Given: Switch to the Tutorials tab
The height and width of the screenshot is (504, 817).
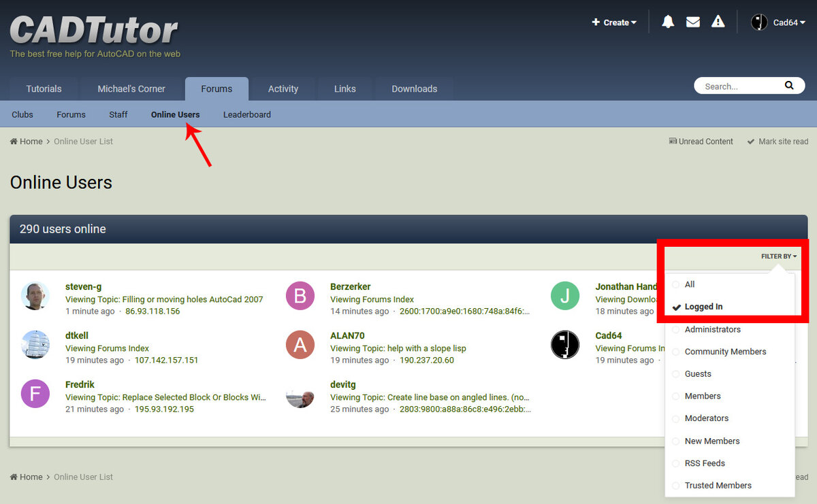Looking at the screenshot, I should tap(44, 88).
